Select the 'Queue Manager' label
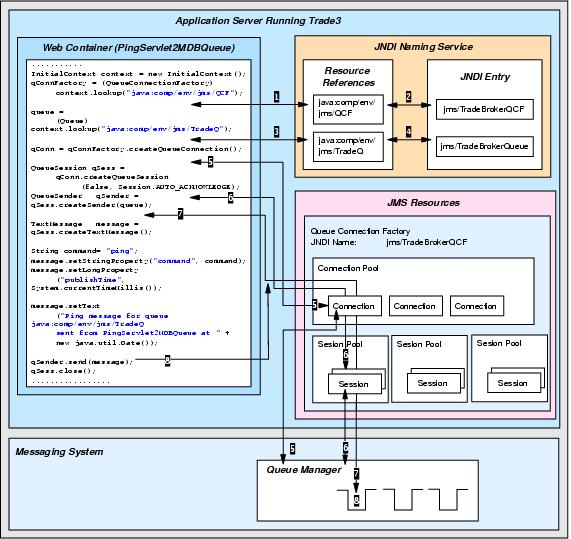The height and width of the screenshot is (539, 571). pyautogui.click(x=304, y=470)
